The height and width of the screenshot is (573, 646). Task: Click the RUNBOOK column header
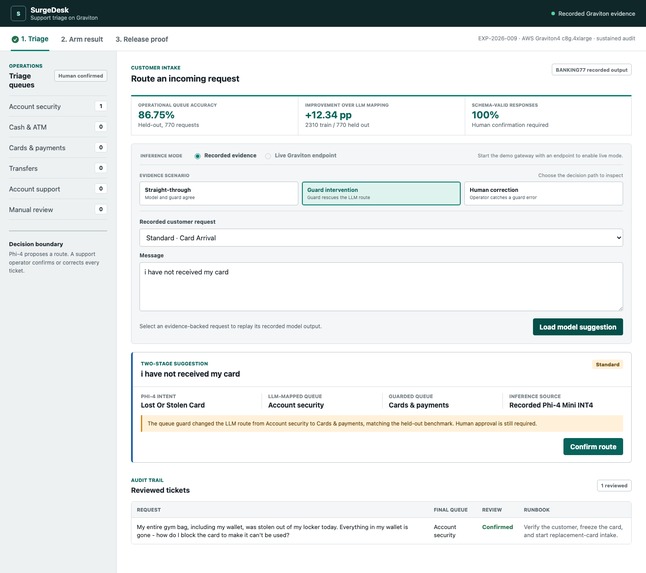tap(536, 510)
